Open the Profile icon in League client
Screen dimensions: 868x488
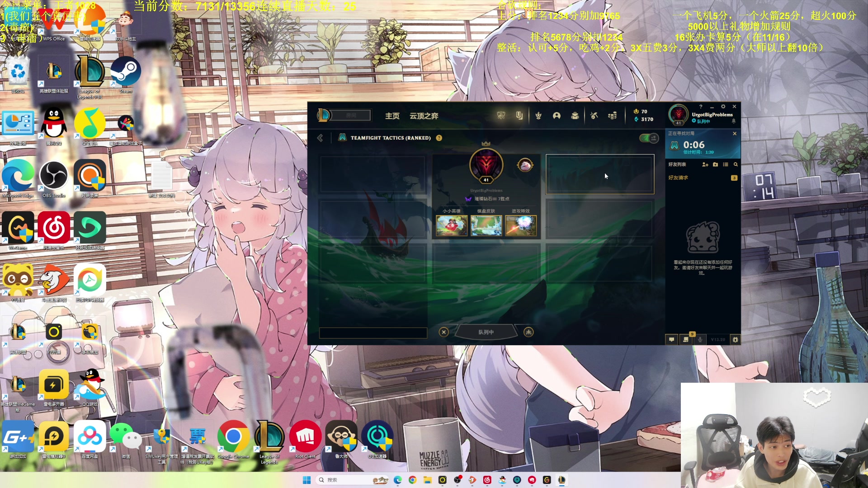click(557, 116)
